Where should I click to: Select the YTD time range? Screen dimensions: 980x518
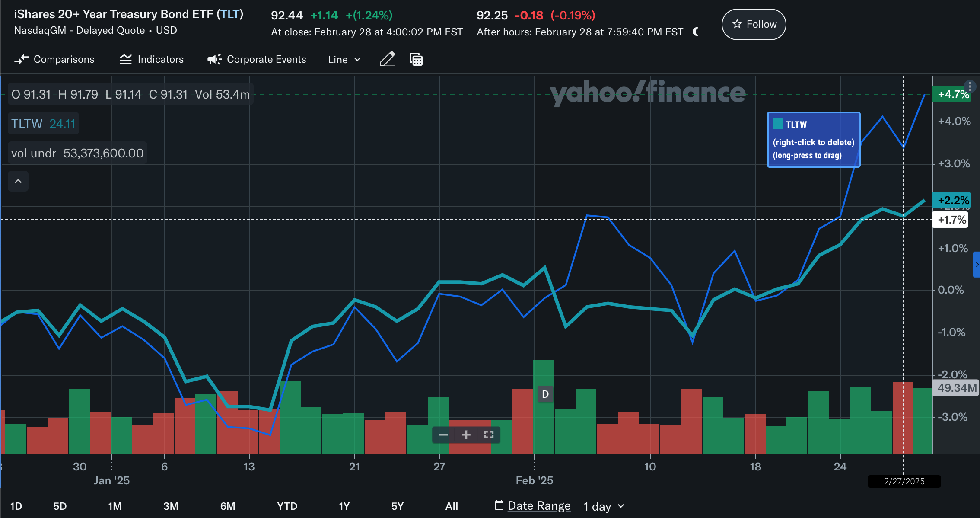pyautogui.click(x=287, y=506)
